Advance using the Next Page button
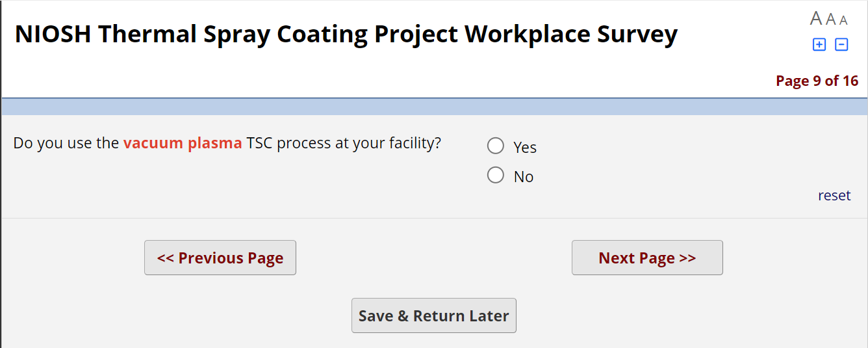 tap(647, 258)
